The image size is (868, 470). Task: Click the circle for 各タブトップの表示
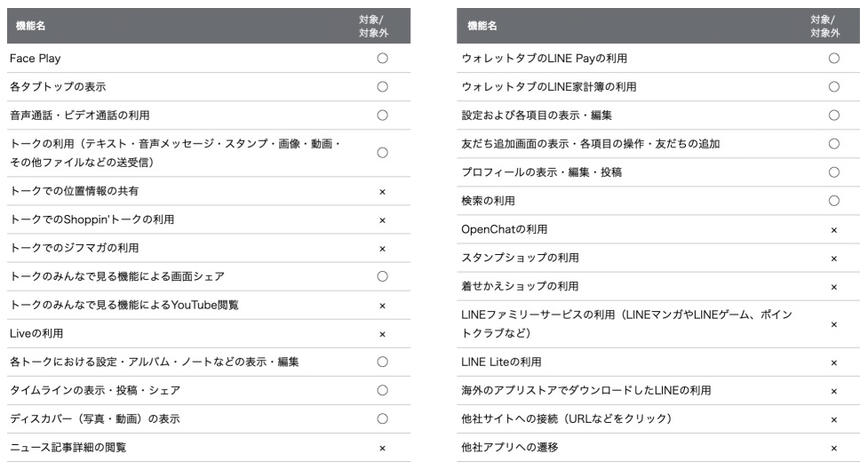tap(382, 87)
